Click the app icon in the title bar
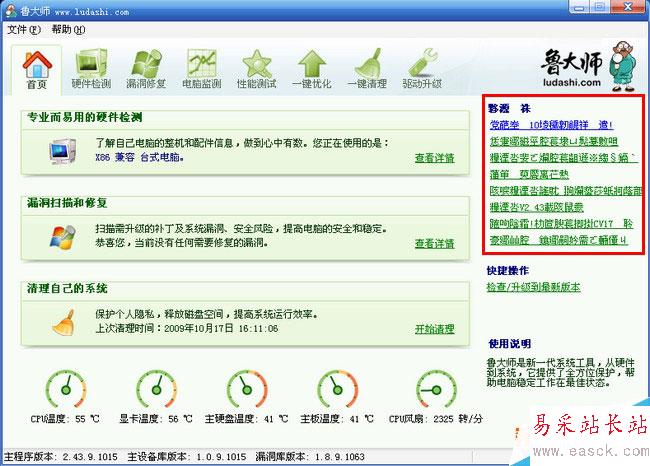This screenshot has width=650, height=466. 10,11
